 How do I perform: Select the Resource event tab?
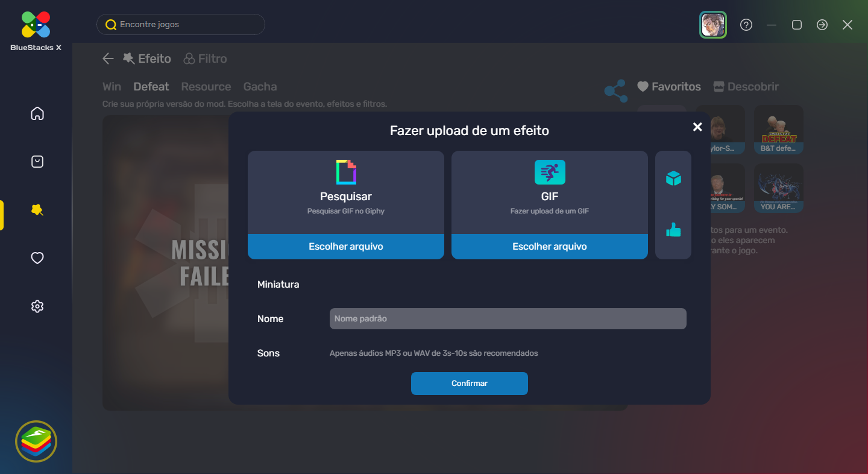[x=206, y=87]
